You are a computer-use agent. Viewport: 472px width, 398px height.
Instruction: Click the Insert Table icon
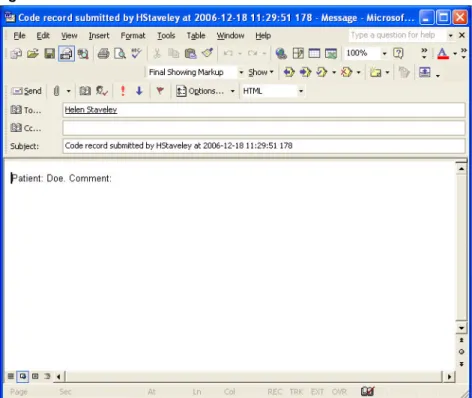(314, 53)
